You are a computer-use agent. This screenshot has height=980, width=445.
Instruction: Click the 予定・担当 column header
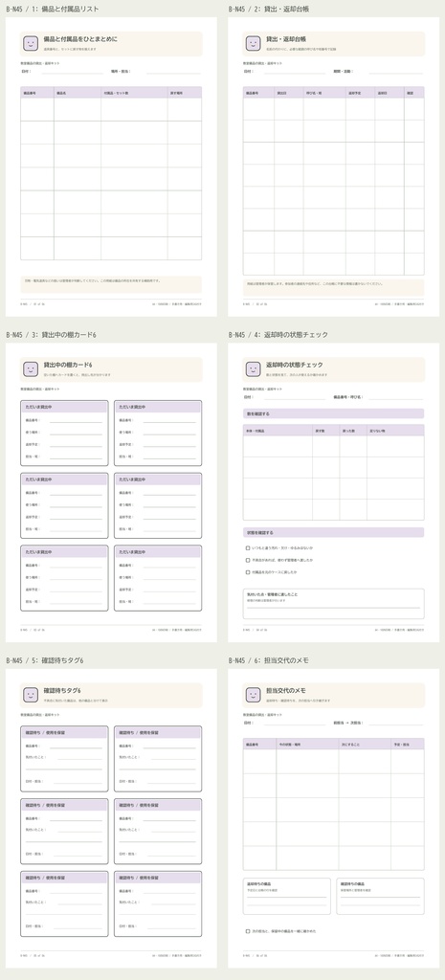click(x=408, y=745)
